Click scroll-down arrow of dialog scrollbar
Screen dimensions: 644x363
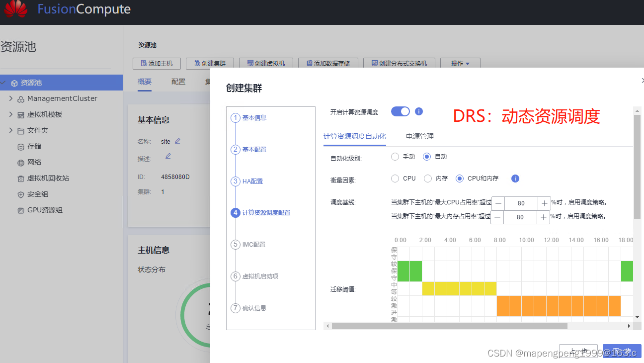(637, 317)
